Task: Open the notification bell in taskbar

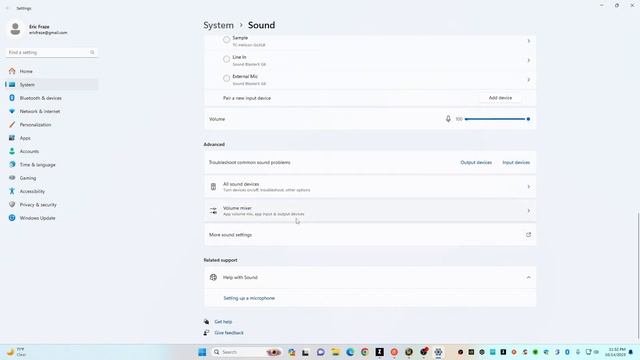Action: pyautogui.click(x=631, y=352)
